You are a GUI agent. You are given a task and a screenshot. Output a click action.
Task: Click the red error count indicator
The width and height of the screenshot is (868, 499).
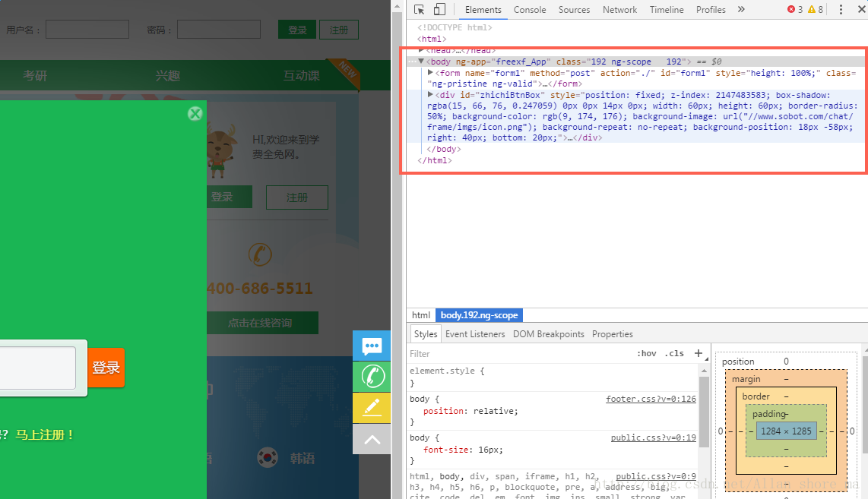[x=795, y=9]
